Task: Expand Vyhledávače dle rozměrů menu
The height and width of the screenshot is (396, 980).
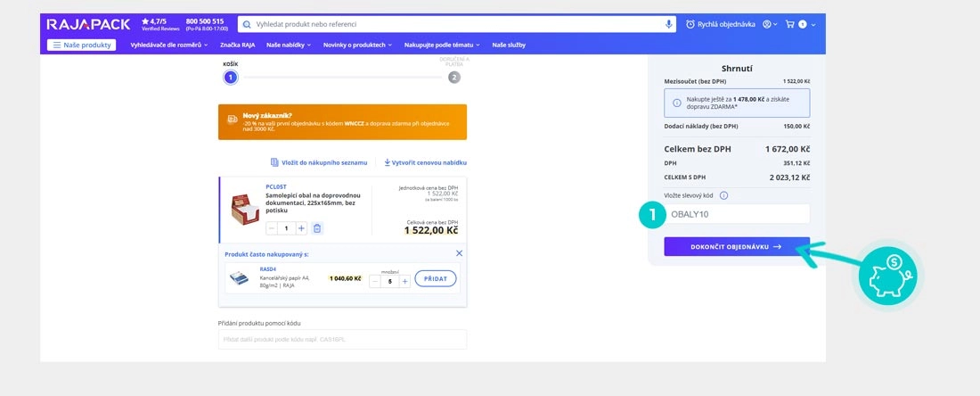Action: coord(168,45)
